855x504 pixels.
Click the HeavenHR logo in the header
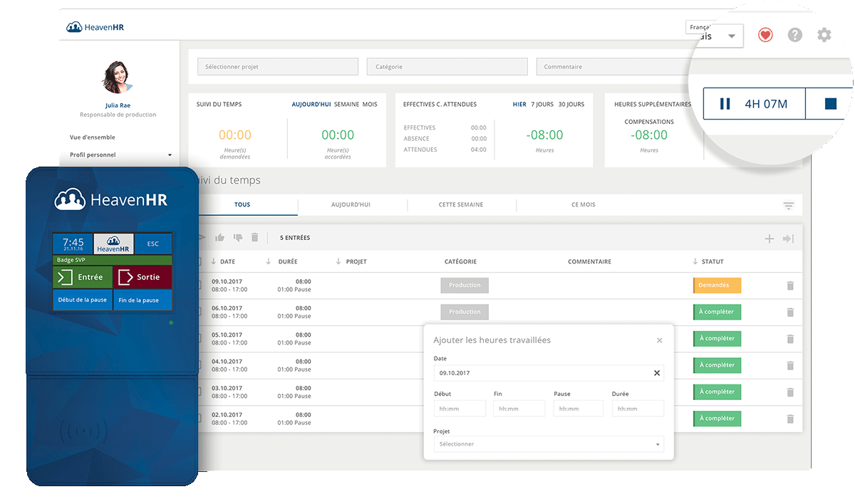95,27
